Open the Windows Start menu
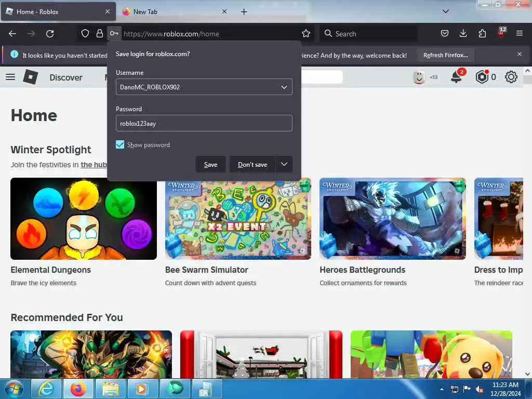This screenshot has height=399, width=532. tap(14, 389)
